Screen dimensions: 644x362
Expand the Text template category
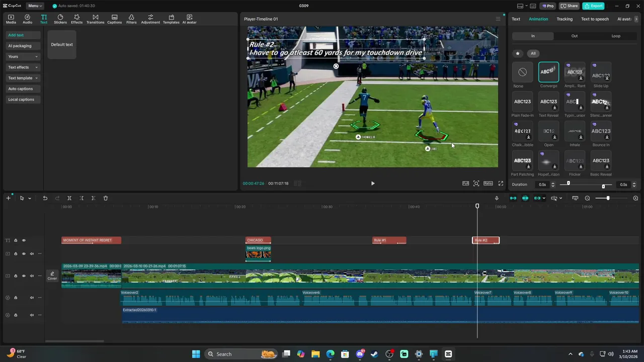click(23, 78)
